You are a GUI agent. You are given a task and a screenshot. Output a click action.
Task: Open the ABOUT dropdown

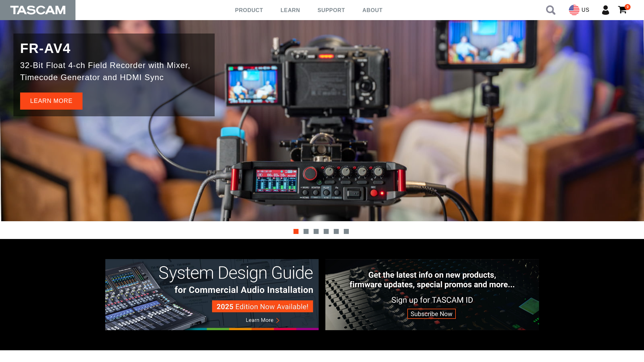(372, 10)
